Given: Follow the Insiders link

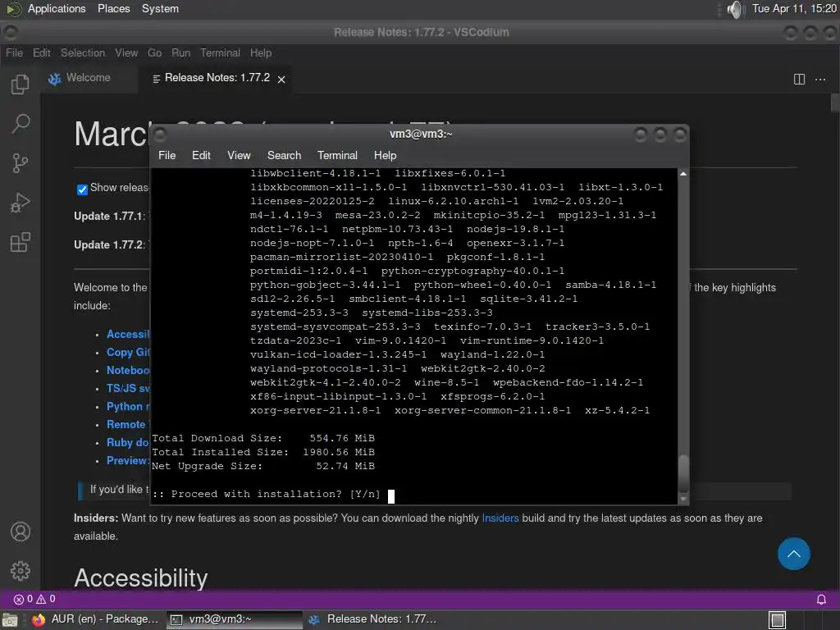Looking at the screenshot, I should 500,518.
